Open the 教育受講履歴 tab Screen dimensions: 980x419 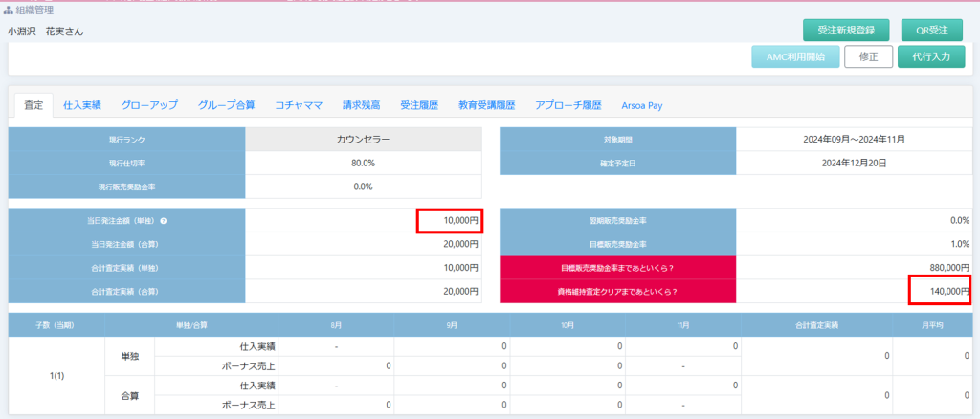point(486,105)
